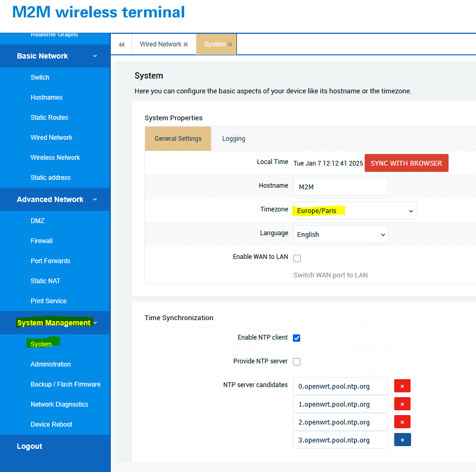Screen dimensions: 476x472
Task: Click Logout in the sidebar
Action: 30,446
